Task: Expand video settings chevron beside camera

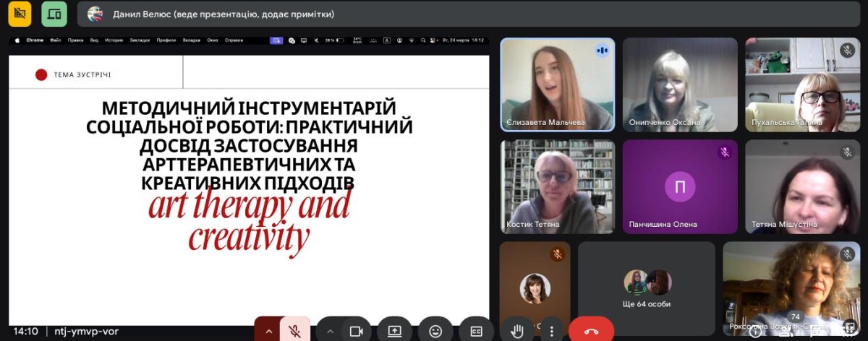Action: [x=330, y=331]
